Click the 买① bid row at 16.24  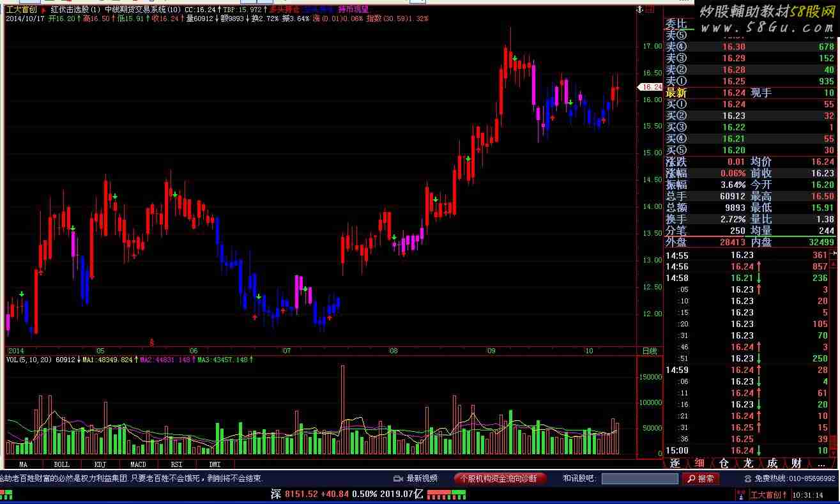750,104
